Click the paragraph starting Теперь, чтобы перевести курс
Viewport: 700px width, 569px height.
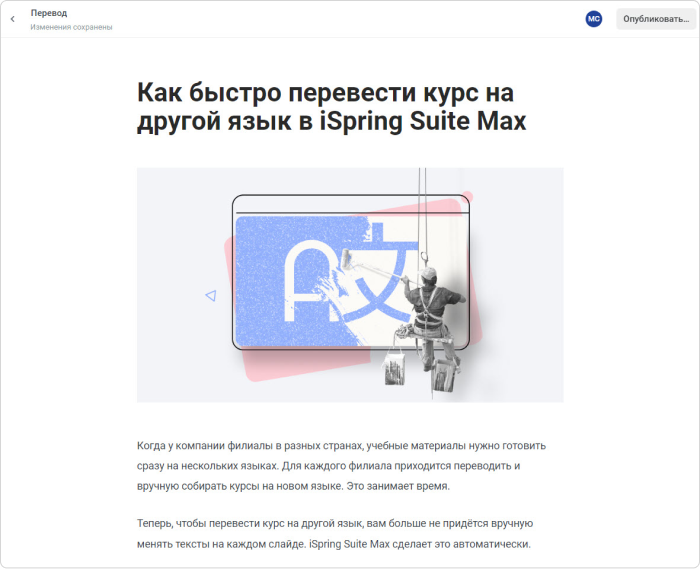[x=335, y=533]
